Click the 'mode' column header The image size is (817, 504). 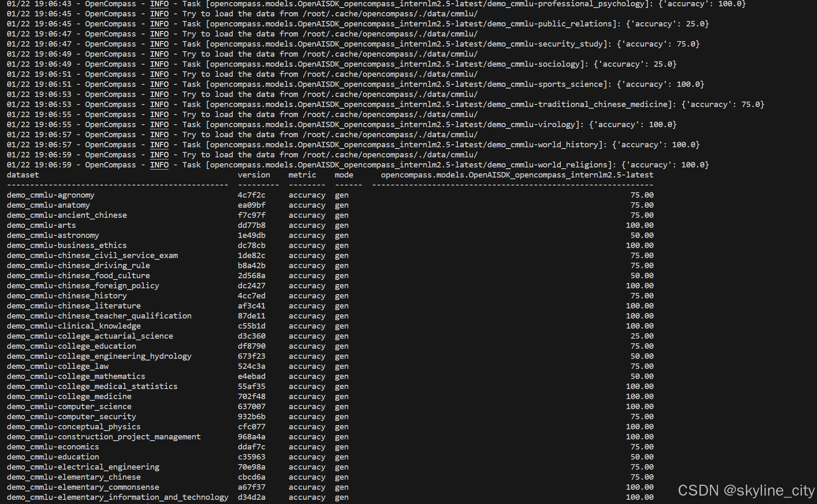click(x=344, y=175)
